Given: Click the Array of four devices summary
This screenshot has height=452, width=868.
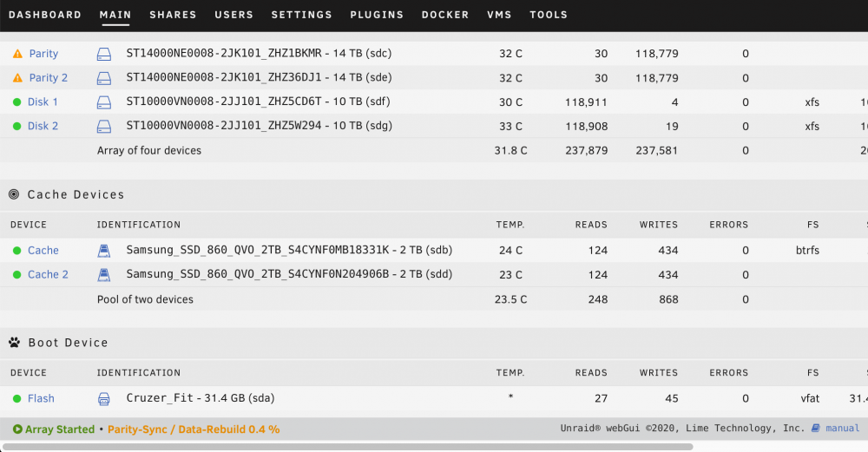Looking at the screenshot, I should pyautogui.click(x=149, y=150).
